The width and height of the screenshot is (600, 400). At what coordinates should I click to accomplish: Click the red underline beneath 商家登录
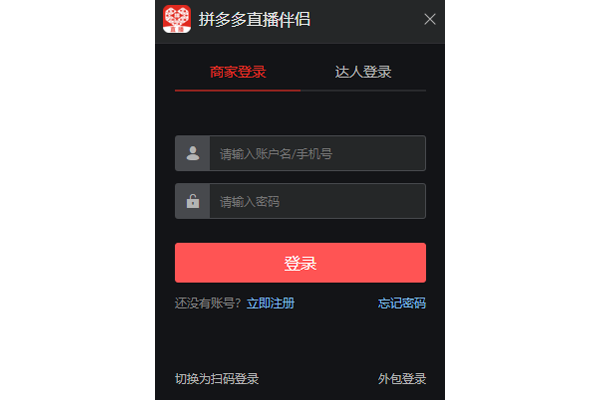pyautogui.click(x=238, y=91)
